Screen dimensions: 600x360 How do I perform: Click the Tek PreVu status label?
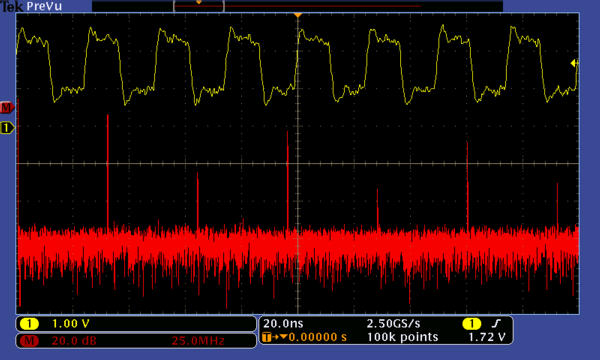(x=31, y=6)
